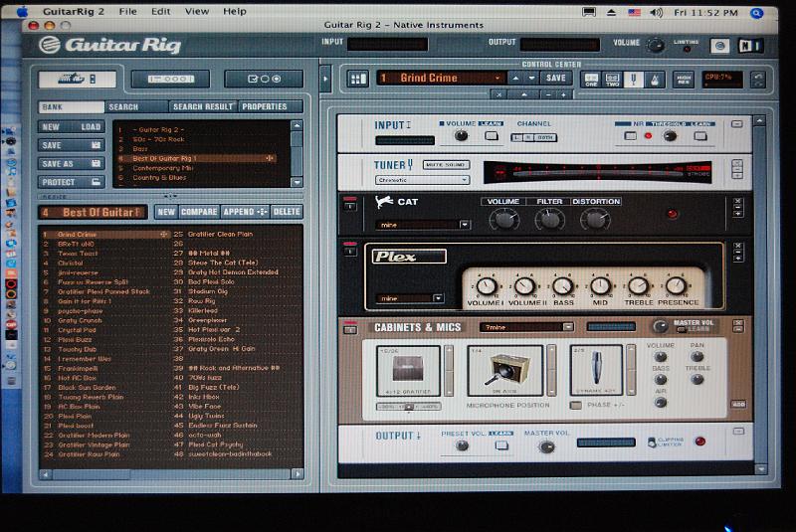796x532 pixels.
Task: Click the header button left of NI logo
Action: [x=719, y=46]
